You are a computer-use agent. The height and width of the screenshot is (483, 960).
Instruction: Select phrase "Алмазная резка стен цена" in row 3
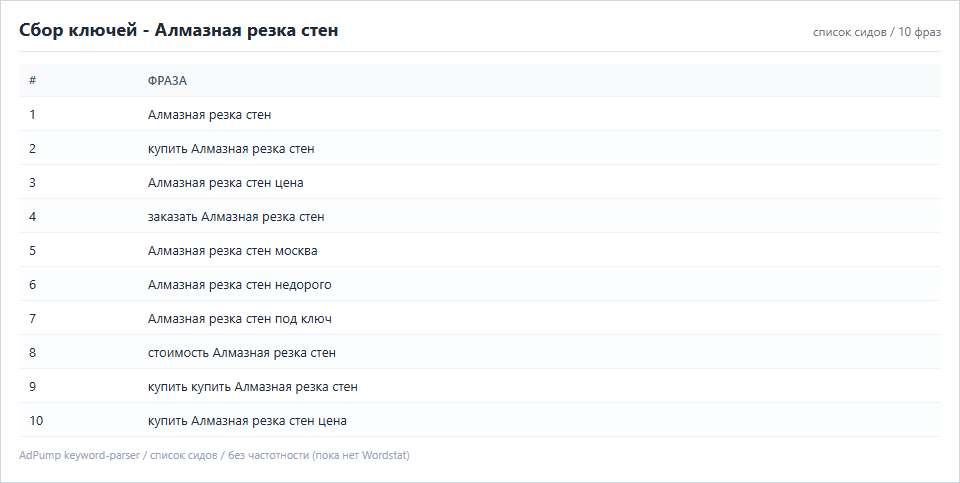(225, 183)
